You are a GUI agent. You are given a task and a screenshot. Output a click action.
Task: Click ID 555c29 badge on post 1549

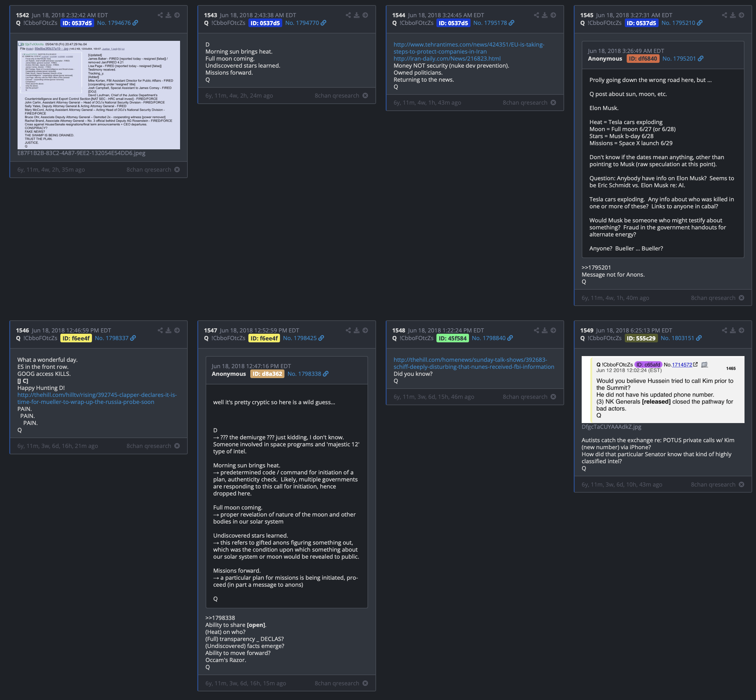click(641, 338)
